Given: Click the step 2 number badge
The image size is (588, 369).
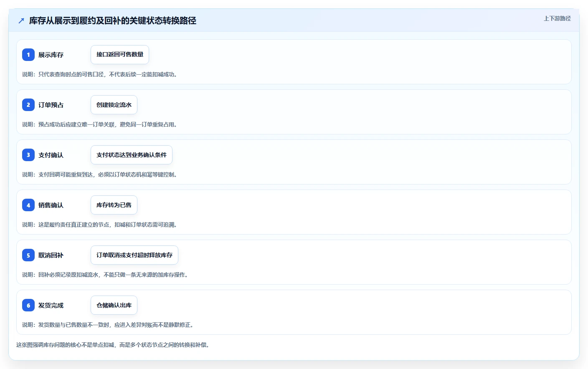Looking at the screenshot, I should [28, 105].
